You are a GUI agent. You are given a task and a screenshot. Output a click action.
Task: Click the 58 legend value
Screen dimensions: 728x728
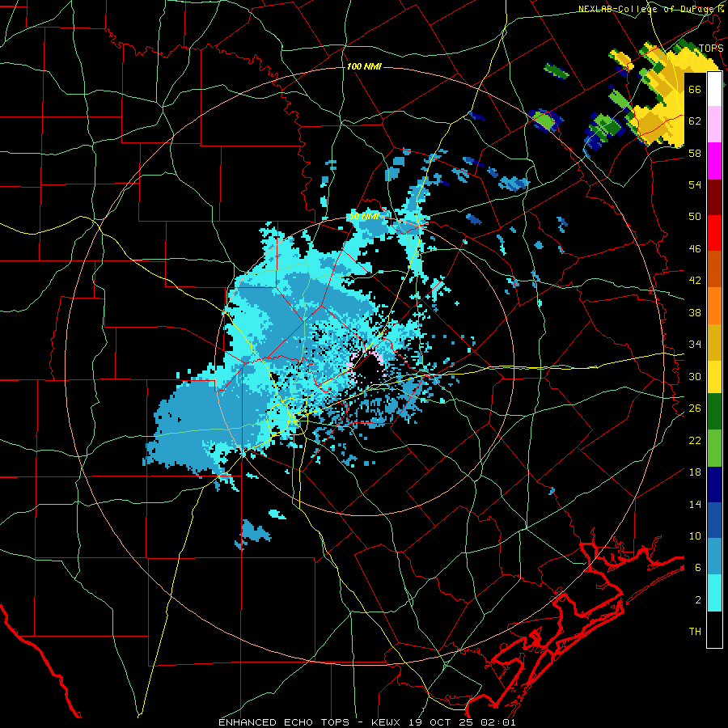pyautogui.click(x=695, y=153)
